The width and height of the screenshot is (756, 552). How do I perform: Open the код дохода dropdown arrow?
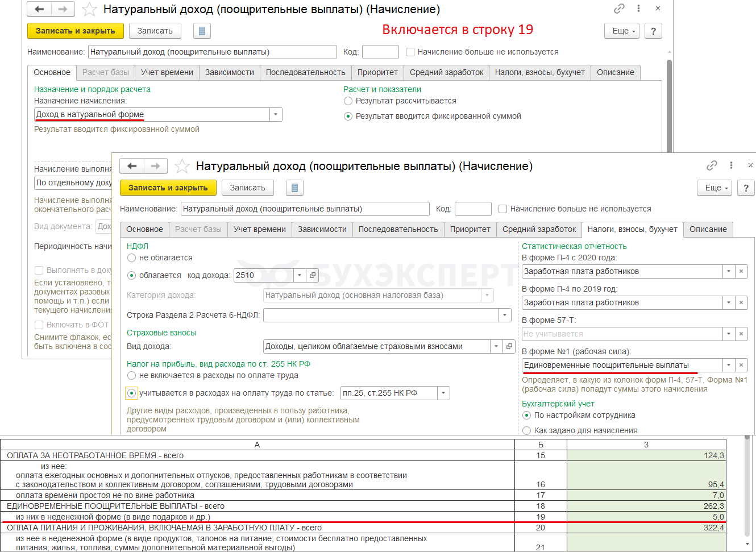[300, 275]
